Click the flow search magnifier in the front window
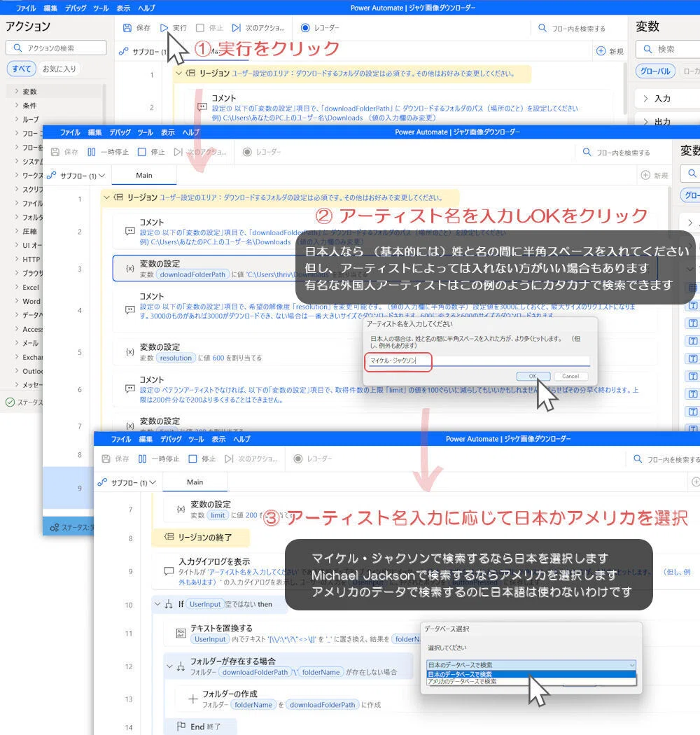 pos(638,459)
